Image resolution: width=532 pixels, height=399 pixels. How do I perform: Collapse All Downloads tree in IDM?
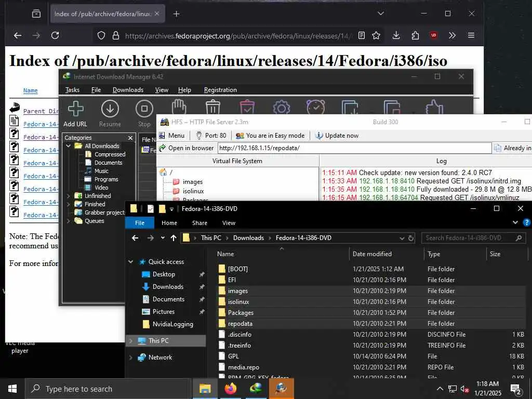(68, 146)
